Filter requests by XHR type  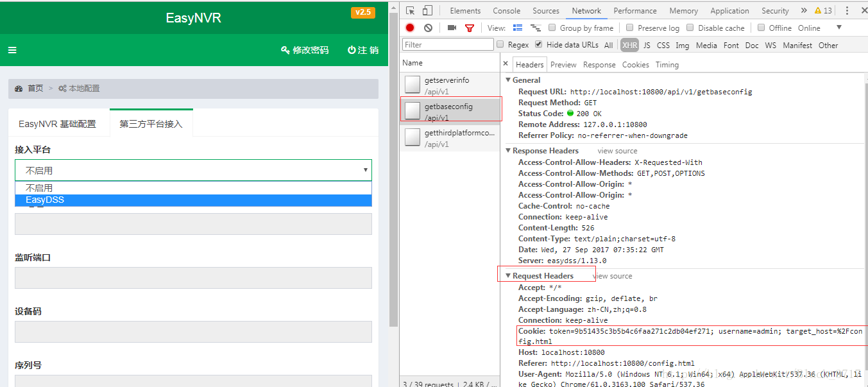pyautogui.click(x=630, y=45)
